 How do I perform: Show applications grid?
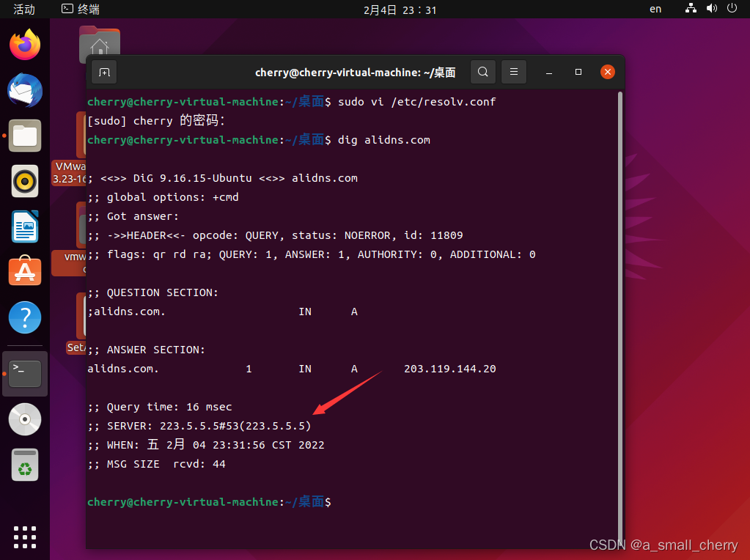[25, 537]
